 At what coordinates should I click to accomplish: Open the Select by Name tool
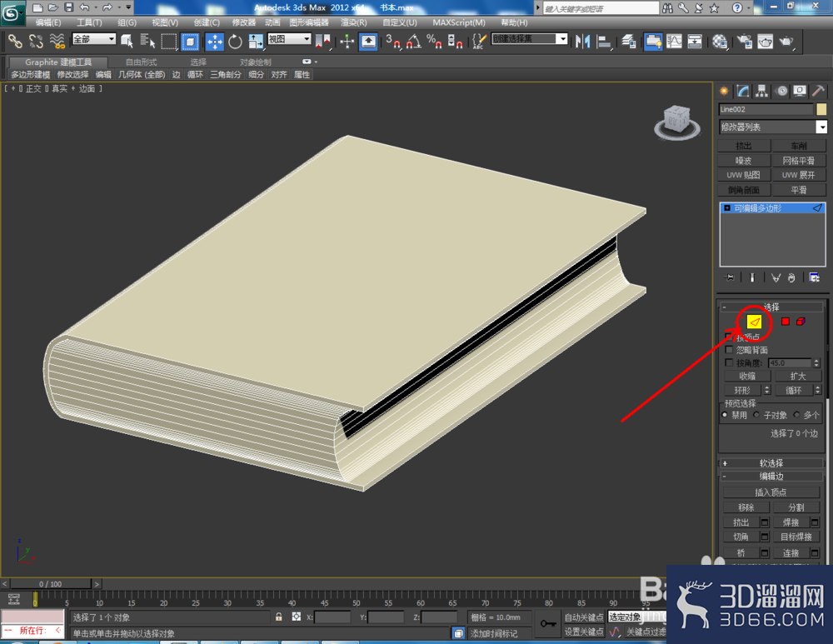tap(147, 41)
